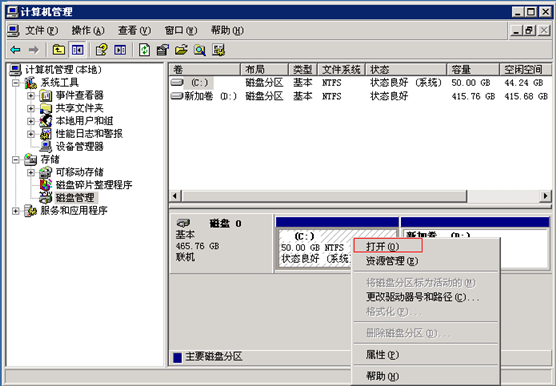Click the drive icon of 新加卷 (D:) row

[x=177, y=96]
